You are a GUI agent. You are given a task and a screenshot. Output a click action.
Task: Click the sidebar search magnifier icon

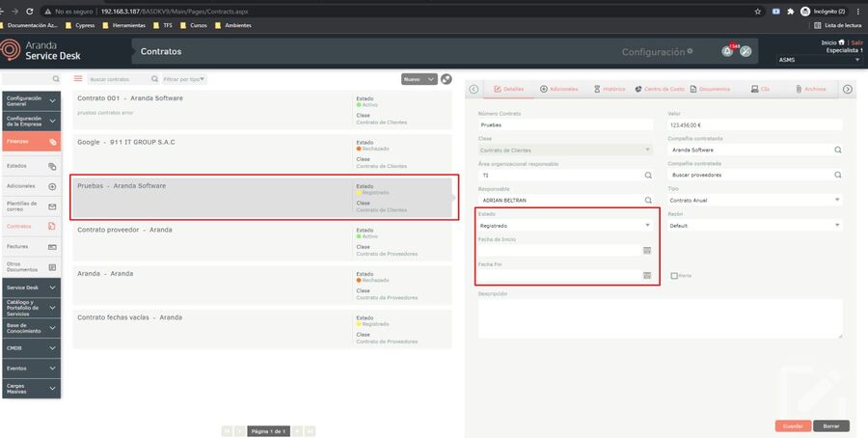coord(56,79)
